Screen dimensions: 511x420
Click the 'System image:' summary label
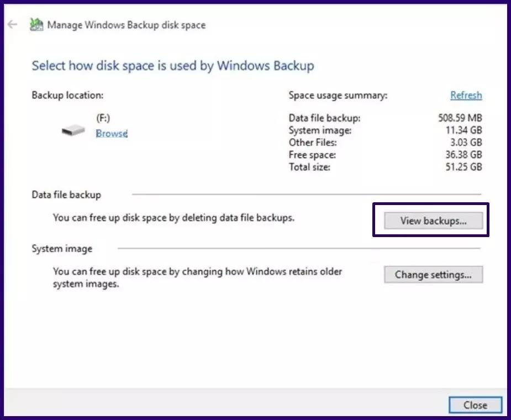point(320,130)
